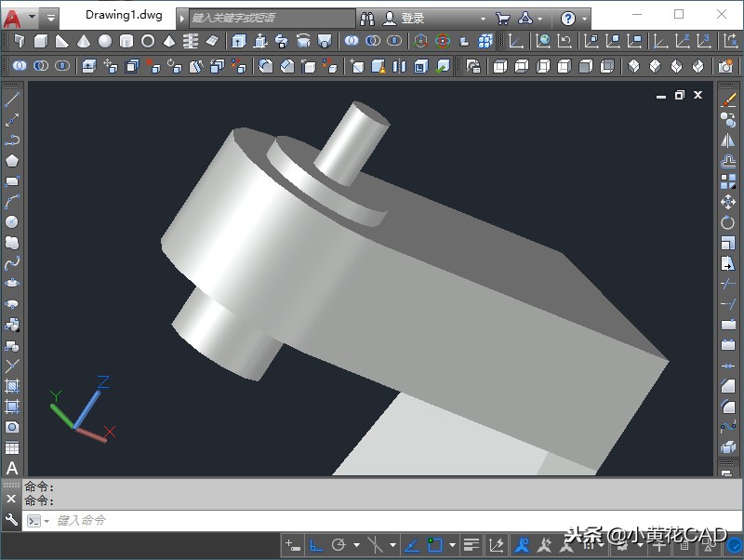
Task: Open the Autodesk App Store cart
Action: [502, 18]
